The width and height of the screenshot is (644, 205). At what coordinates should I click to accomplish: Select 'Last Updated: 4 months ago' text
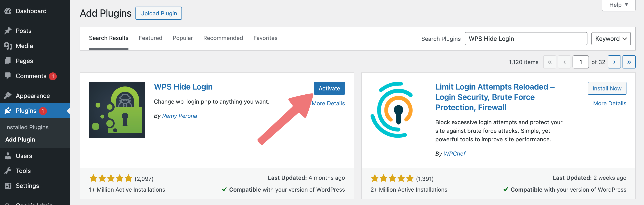coord(306,178)
